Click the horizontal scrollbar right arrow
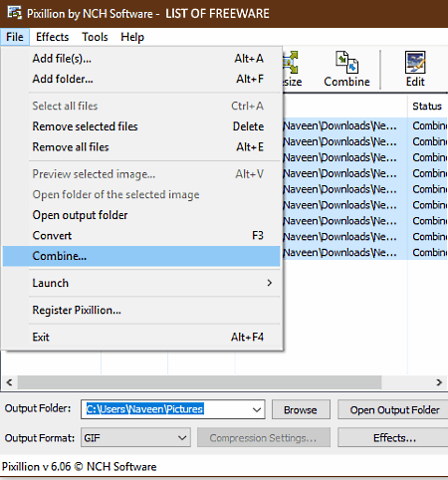Image resolution: width=448 pixels, height=480 pixels. click(439, 382)
